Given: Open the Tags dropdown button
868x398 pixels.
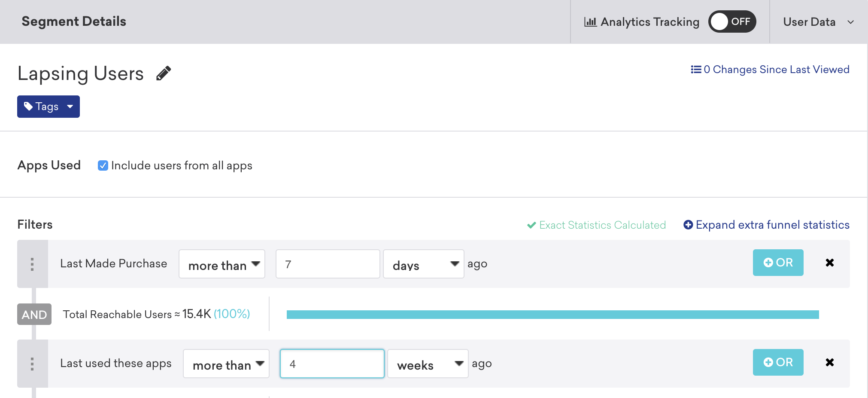Looking at the screenshot, I should coord(49,107).
